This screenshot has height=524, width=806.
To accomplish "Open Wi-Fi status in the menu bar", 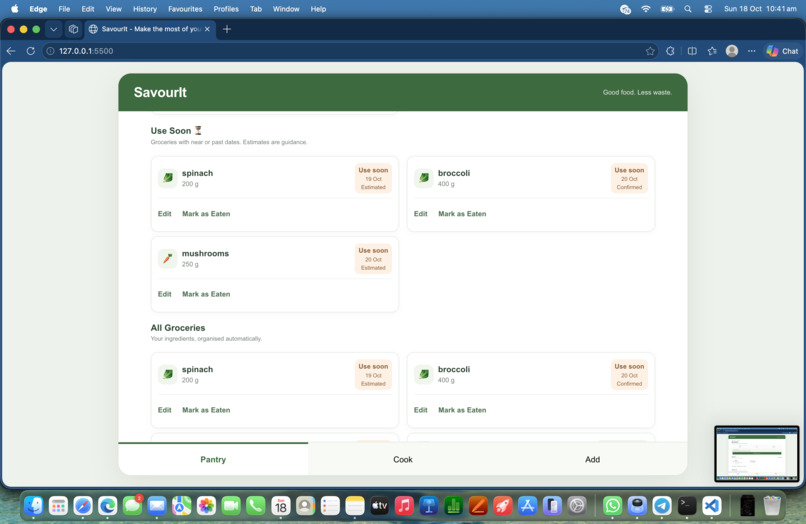I will click(x=646, y=9).
